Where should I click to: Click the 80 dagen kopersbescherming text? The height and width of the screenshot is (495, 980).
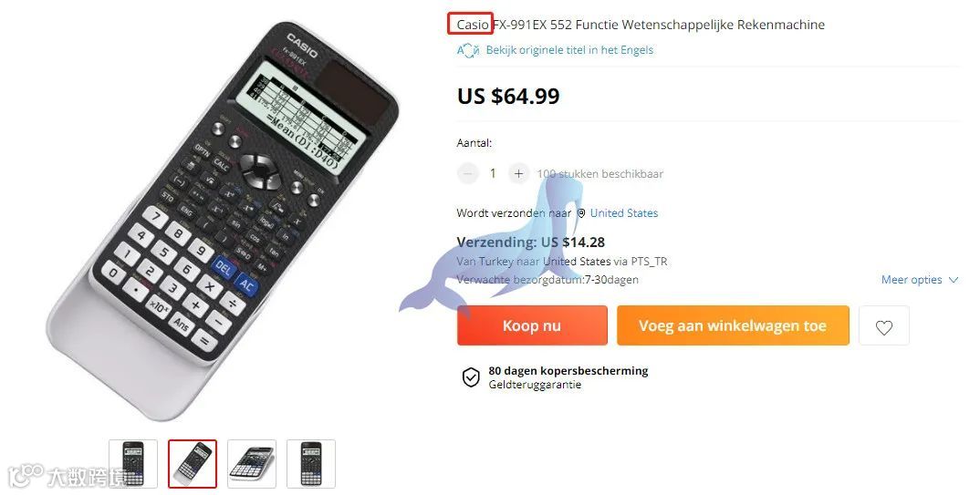point(568,371)
